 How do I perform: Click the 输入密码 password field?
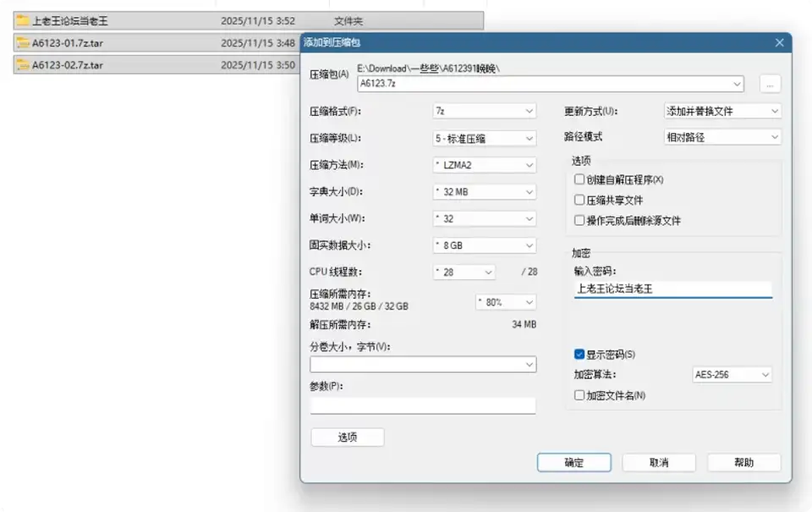pos(673,289)
